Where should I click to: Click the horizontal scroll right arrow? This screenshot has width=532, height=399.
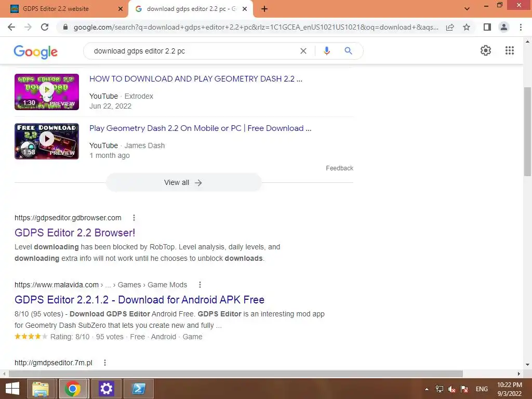coord(519,374)
